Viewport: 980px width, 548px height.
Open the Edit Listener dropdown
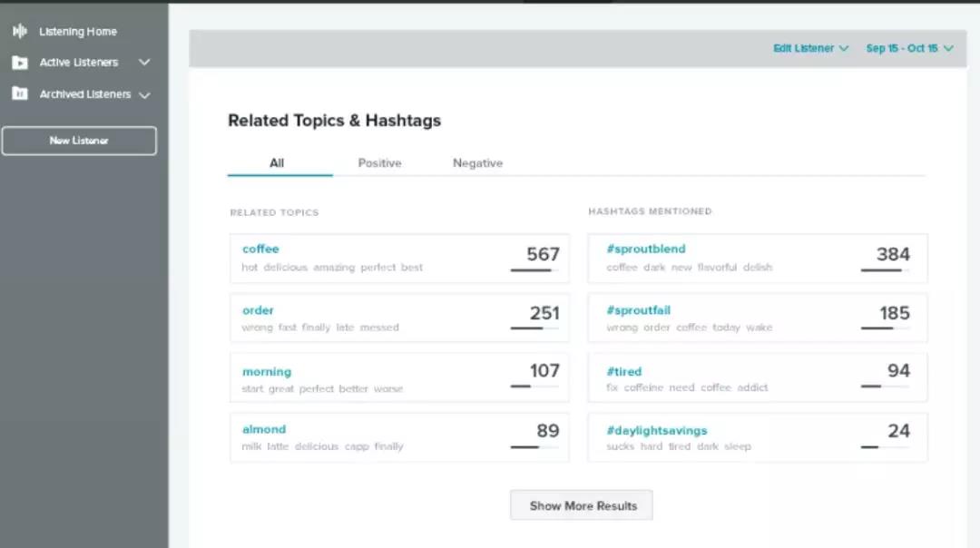click(810, 48)
